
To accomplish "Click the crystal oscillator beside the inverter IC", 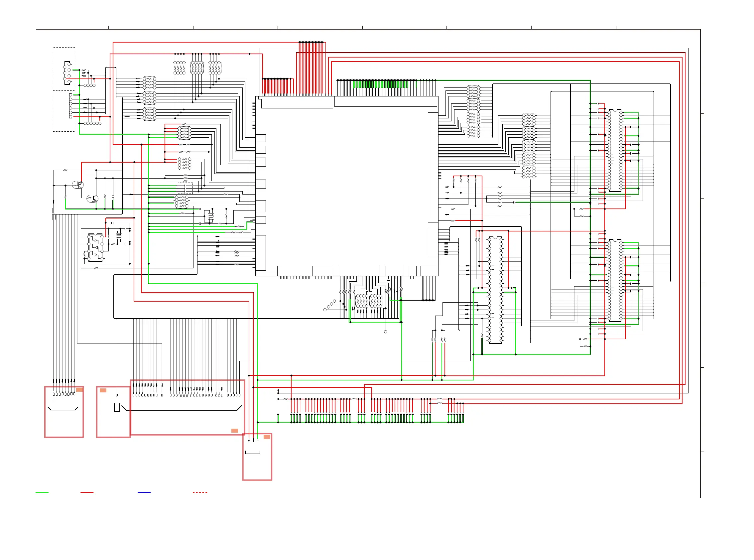I will (x=119, y=236).
